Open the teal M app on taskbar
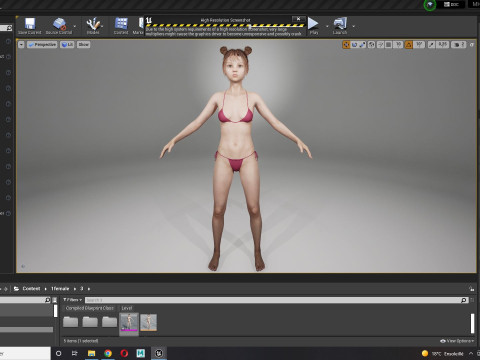This screenshot has height=360, width=480. 141,353
